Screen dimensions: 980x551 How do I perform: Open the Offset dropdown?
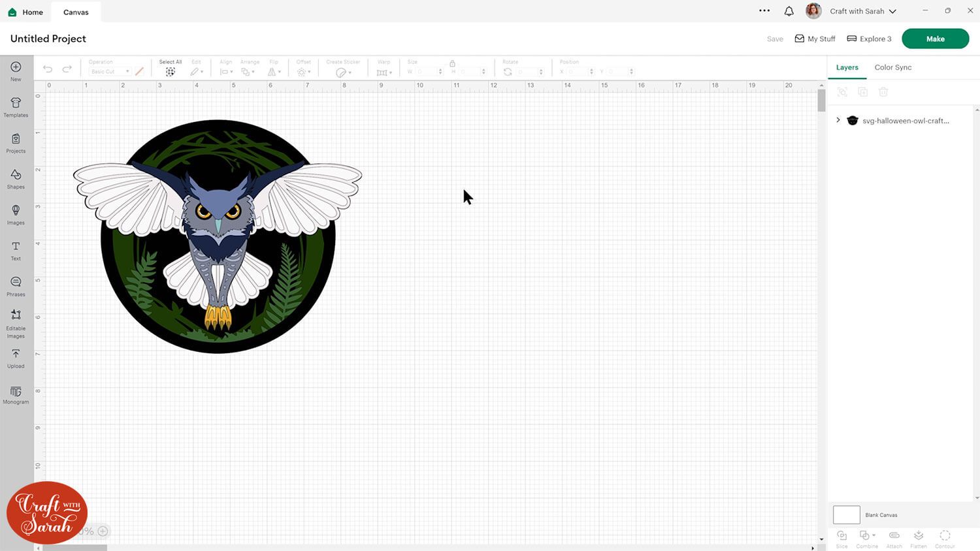(x=304, y=72)
